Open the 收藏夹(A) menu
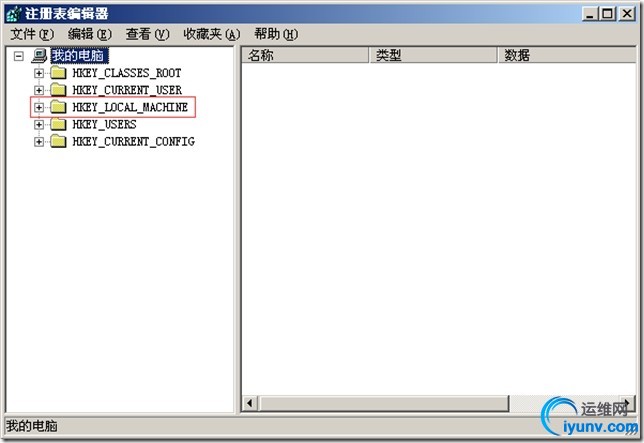The height and width of the screenshot is (443, 644). click(x=212, y=34)
